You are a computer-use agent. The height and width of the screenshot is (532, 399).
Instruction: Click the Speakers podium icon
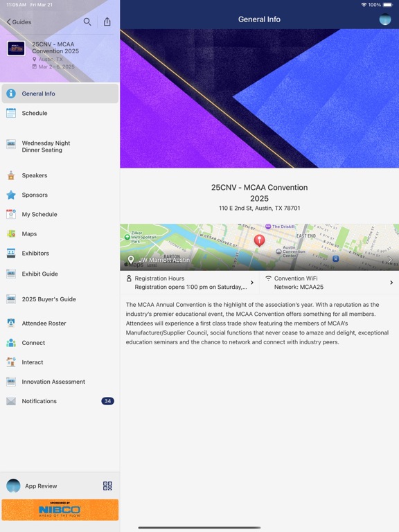click(11, 175)
